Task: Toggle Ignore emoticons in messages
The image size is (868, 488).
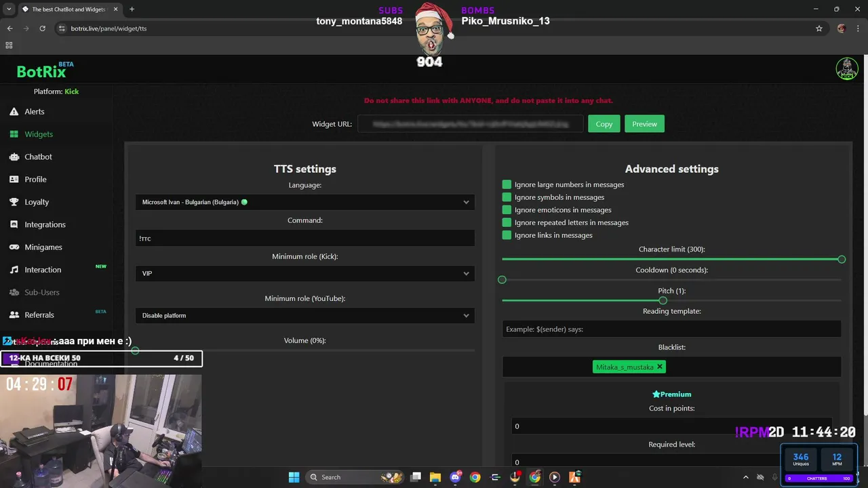Action: (x=507, y=210)
